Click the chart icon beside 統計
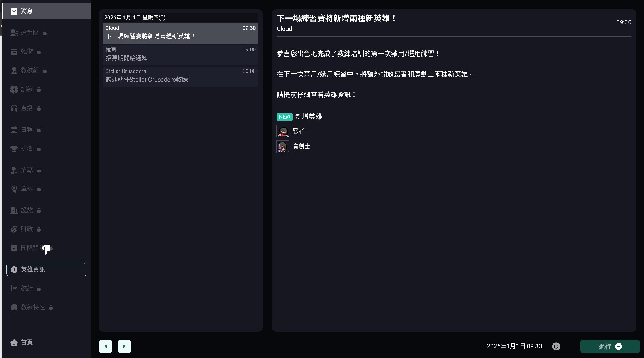Screen dimensions: 644x358 14,288
